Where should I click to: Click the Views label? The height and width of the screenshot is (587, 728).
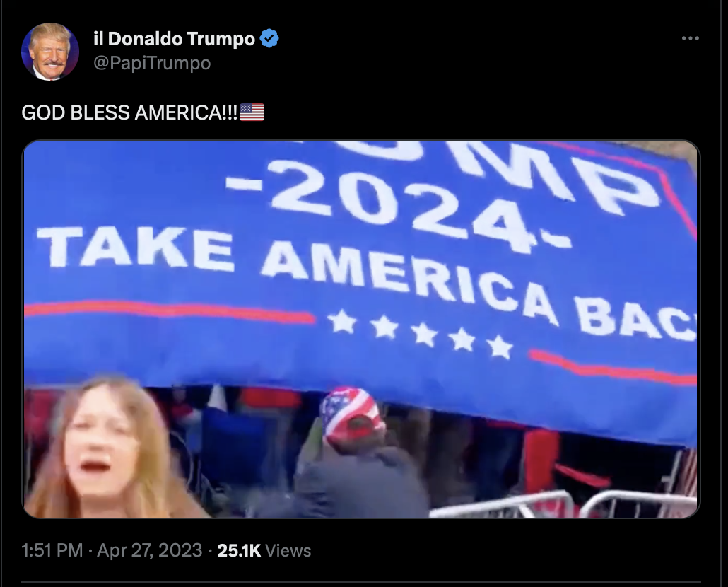288,551
